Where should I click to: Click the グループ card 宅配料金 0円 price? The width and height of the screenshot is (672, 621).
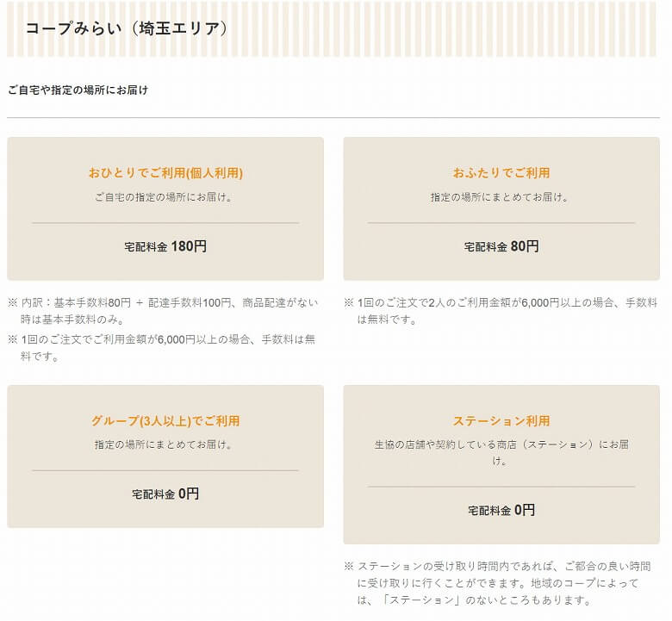(165, 494)
